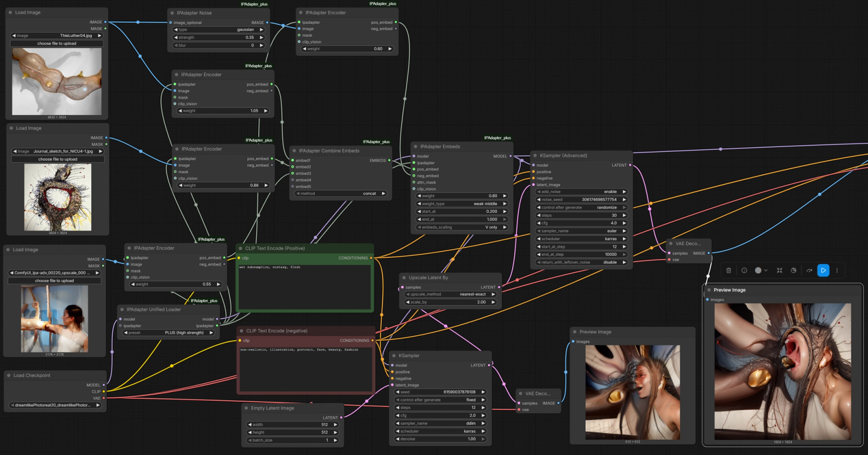
Task: Open control after generate fixed selector
Action: point(440,400)
